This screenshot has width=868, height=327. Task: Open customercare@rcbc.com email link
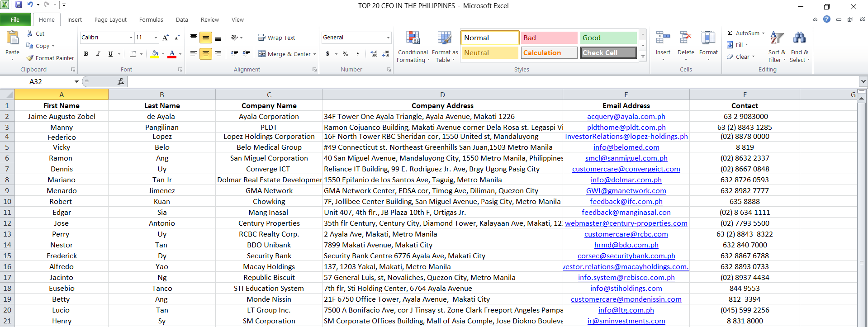[626, 234]
